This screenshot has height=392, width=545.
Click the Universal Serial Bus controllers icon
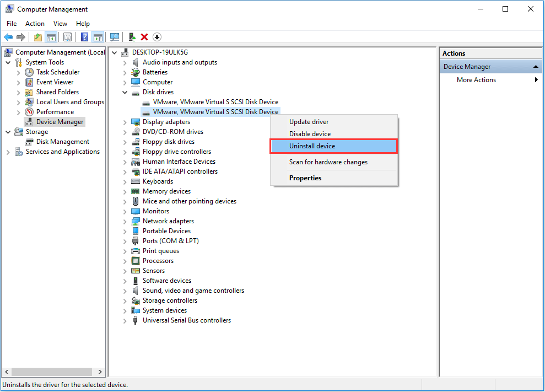(x=135, y=320)
